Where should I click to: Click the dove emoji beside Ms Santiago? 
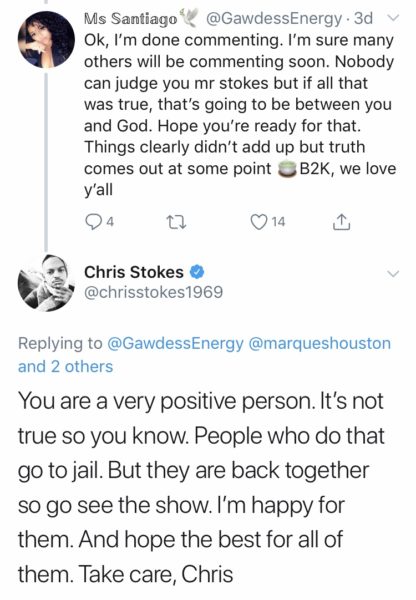188,18
